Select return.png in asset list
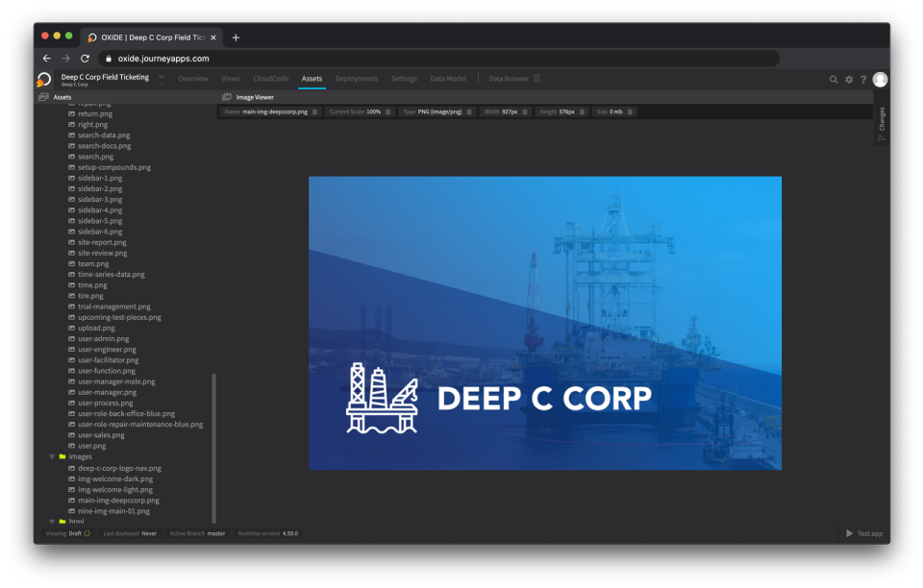 [x=95, y=114]
